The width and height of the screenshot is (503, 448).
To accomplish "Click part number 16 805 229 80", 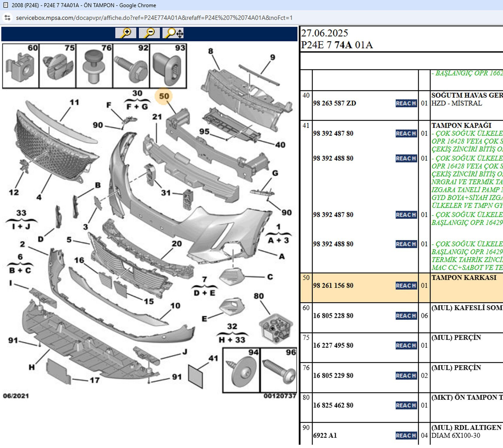I will click(x=333, y=376).
